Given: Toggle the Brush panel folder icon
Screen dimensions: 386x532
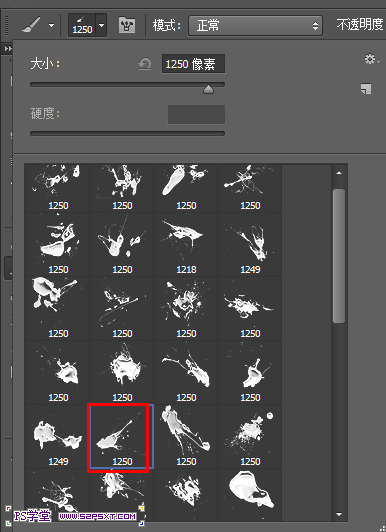Looking at the screenshot, I should (127, 25).
